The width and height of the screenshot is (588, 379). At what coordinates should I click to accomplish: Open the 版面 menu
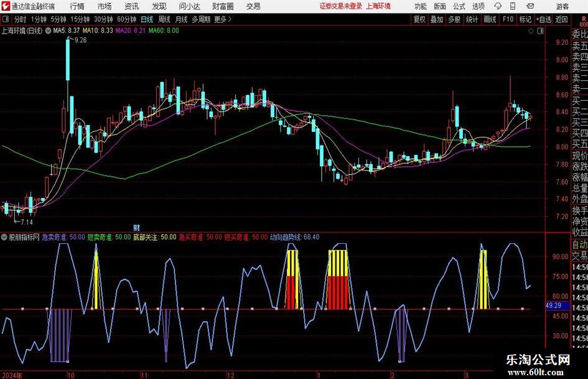pos(440,6)
